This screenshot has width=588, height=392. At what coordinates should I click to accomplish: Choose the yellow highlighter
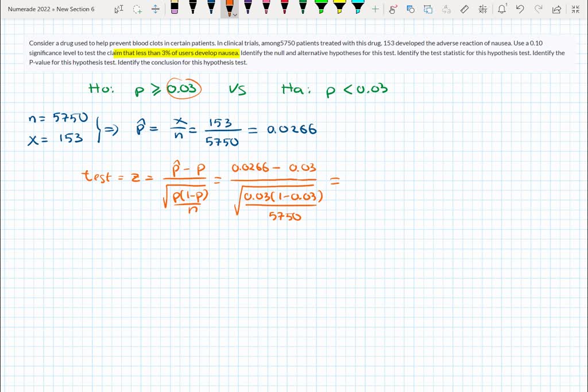coord(340,7)
